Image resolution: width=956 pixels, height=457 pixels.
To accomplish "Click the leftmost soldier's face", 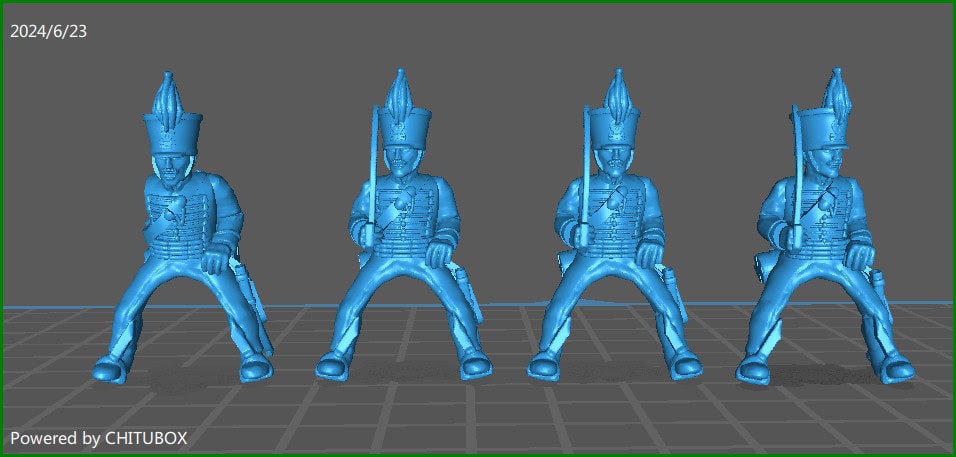I will [172, 166].
